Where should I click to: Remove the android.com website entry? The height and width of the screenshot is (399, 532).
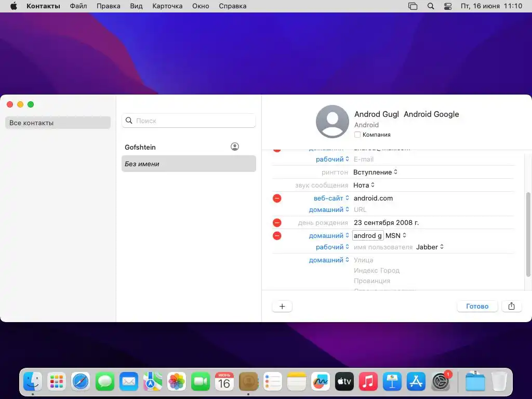(277, 198)
